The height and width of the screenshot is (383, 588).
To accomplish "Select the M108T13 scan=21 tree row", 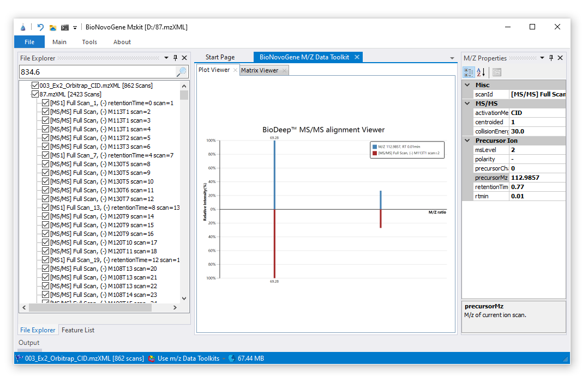I will [x=104, y=277].
